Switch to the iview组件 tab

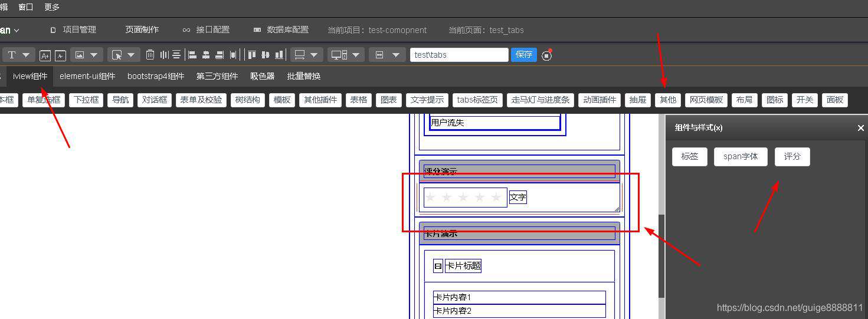tap(30, 76)
